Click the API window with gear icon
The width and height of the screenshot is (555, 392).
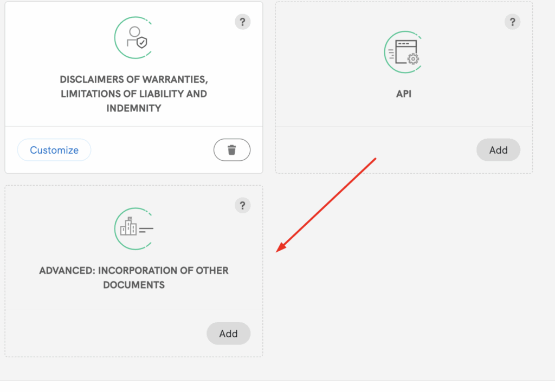404,52
